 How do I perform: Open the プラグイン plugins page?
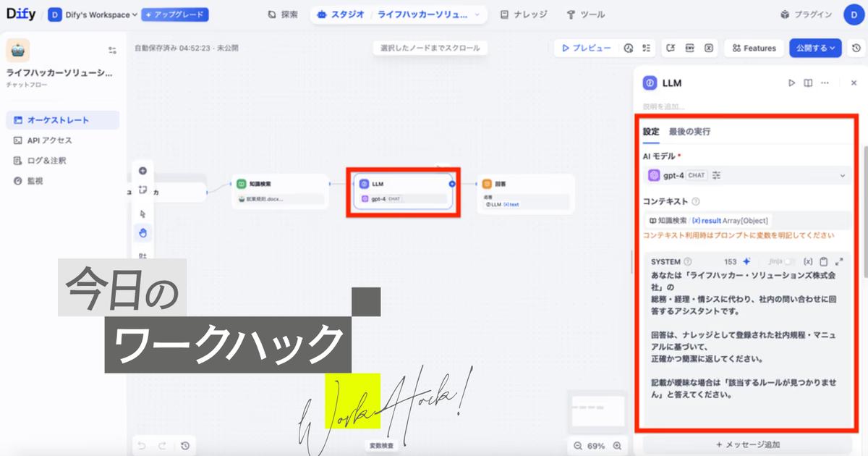(807, 14)
